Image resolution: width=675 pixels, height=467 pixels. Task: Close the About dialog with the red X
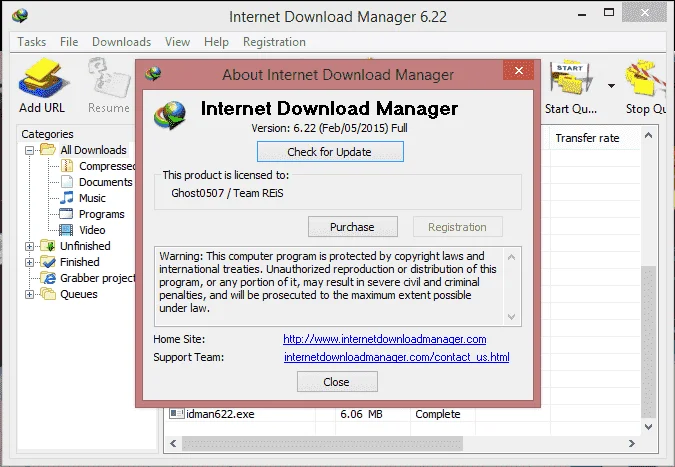coord(519,70)
